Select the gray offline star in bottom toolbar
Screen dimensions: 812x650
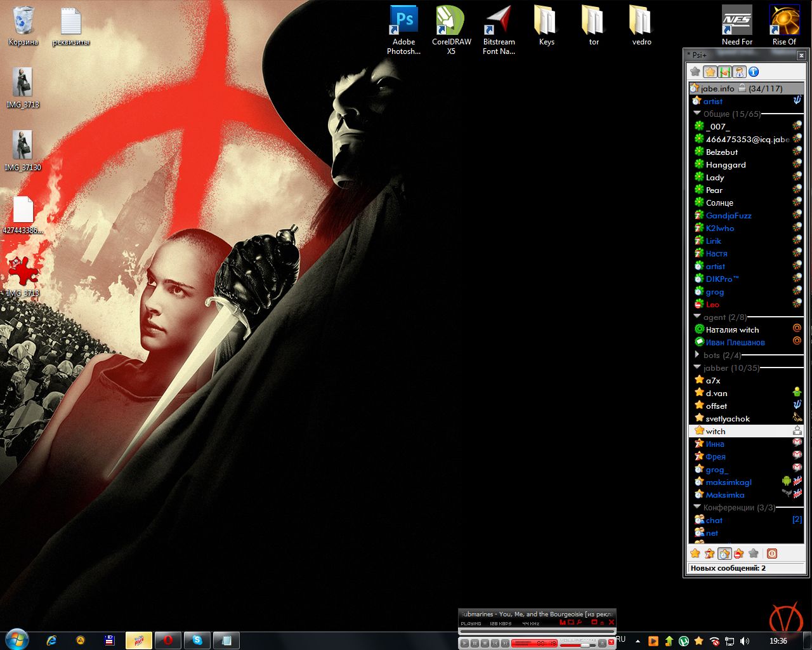coord(754,554)
